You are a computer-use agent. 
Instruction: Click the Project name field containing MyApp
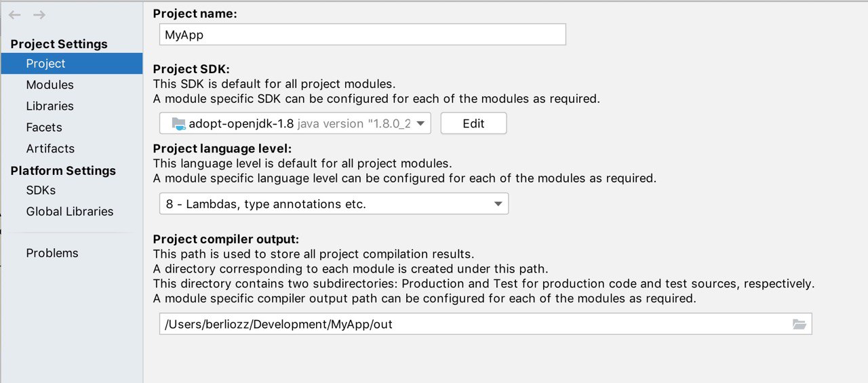pos(362,35)
